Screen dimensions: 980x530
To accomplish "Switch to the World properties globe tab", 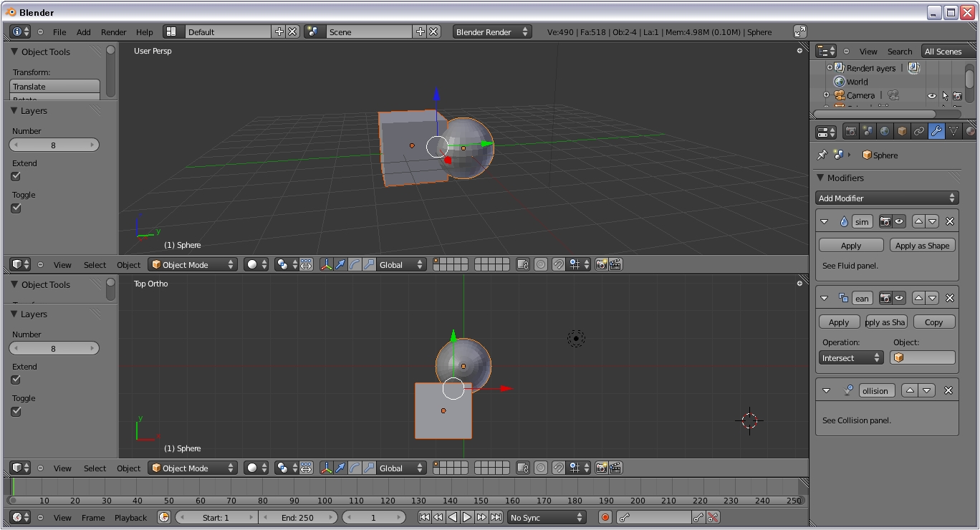I will coord(885,131).
